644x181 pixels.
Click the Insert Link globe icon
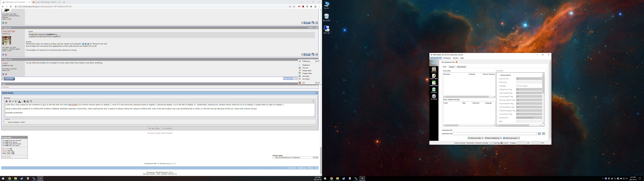[x=25, y=101]
